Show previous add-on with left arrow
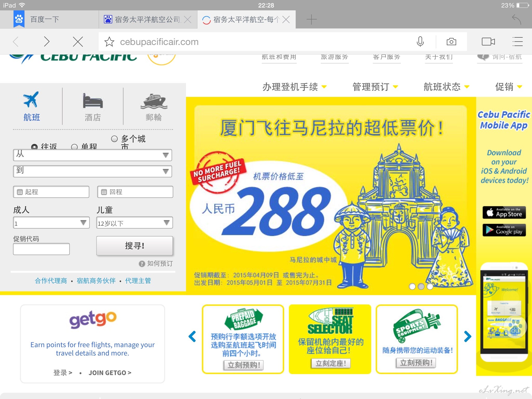532x399 pixels. (x=192, y=336)
